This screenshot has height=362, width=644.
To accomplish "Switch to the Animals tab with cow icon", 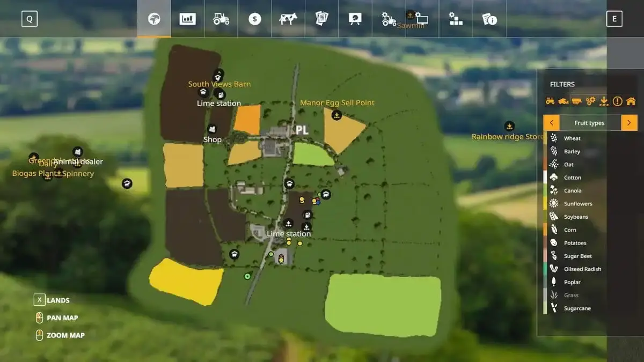I will click(x=288, y=19).
